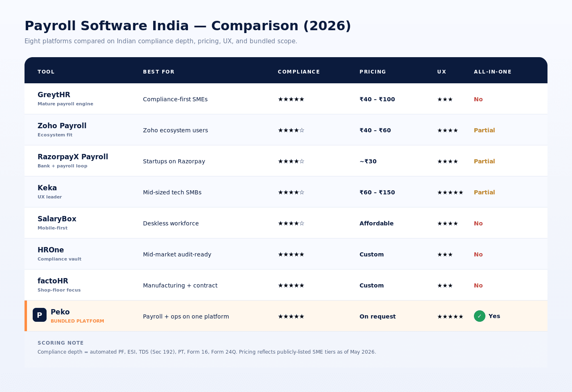This screenshot has height=392, width=572.
Task: Click HROne 'Custom' pricing
Action: (372, 254)
